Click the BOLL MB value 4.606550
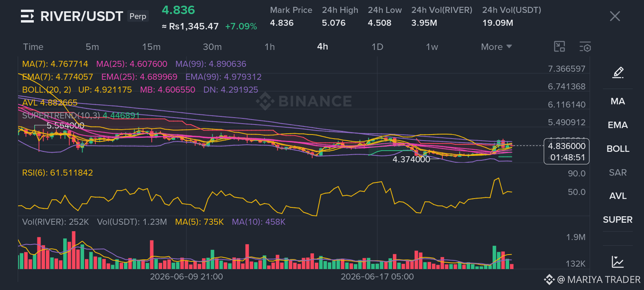 click(x=167, y=90)
